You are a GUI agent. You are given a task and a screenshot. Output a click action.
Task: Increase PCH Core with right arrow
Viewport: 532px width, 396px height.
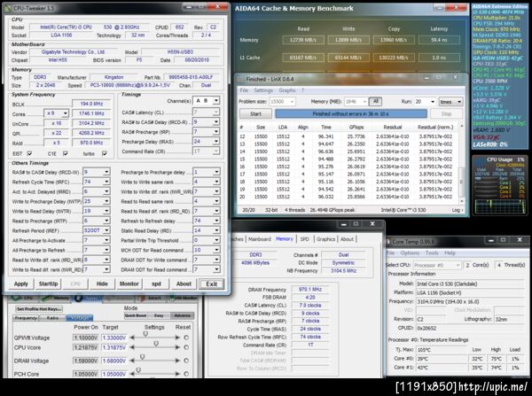(177, 374)
